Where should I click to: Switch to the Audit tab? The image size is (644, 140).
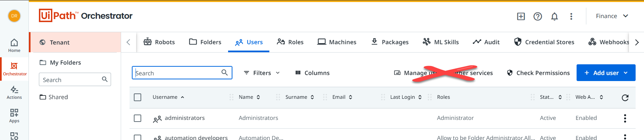click(486, 42)
